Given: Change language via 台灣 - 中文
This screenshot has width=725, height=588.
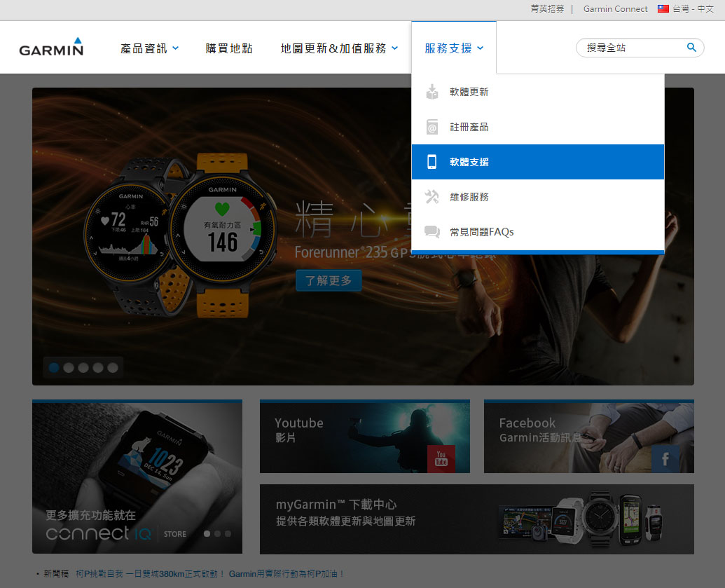Looking at the screenshot, I should pos(692,9).
